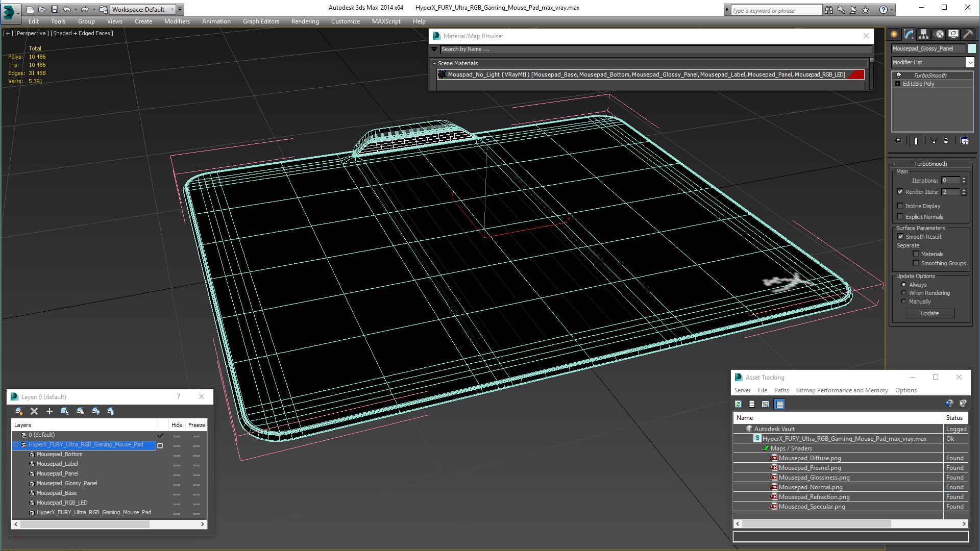980x551 pixels.
Task: Open Material/Map Browser options arrow
Action: [434, 49]
